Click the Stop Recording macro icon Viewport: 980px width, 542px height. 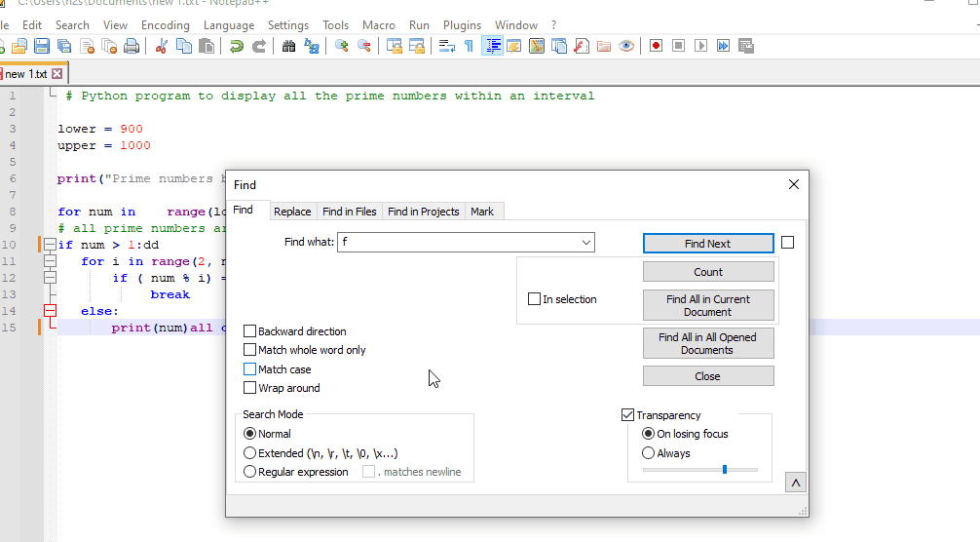(678, 46)
